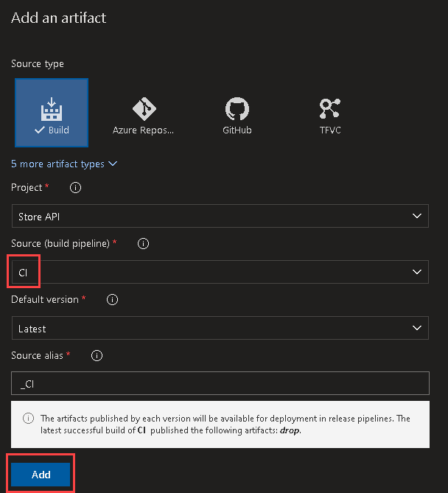Click the Default version label
This screenshot has width=448, height=493.
click(x=45, y=300)
